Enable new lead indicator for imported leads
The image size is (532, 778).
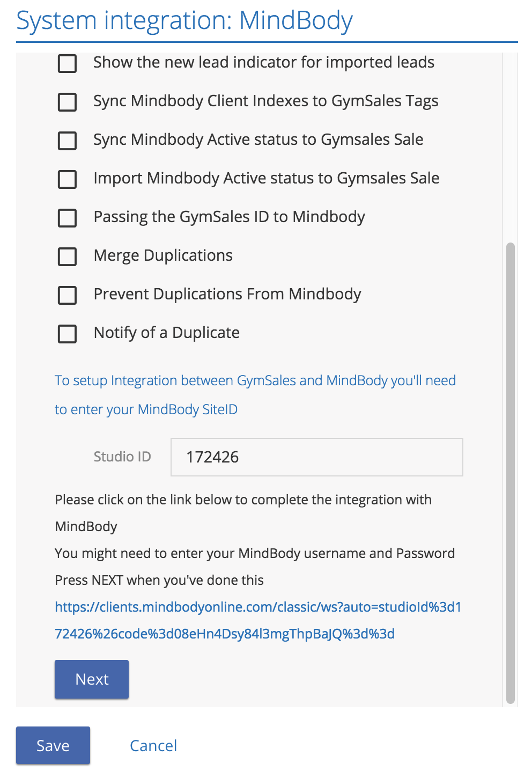(67, 63)
